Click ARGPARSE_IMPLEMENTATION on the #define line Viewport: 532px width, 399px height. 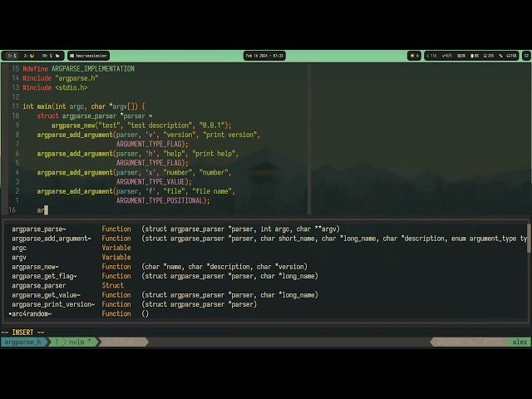coord(93,69)
